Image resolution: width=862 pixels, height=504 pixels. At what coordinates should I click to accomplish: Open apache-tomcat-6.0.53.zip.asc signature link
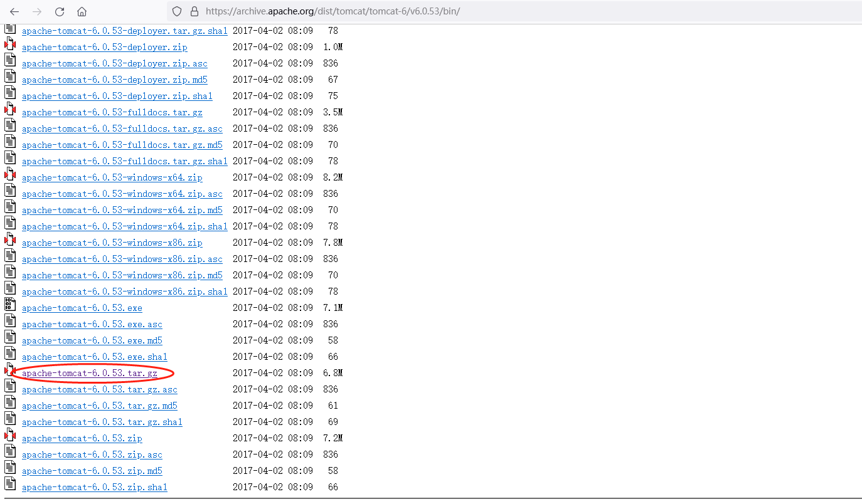point(92,454)
